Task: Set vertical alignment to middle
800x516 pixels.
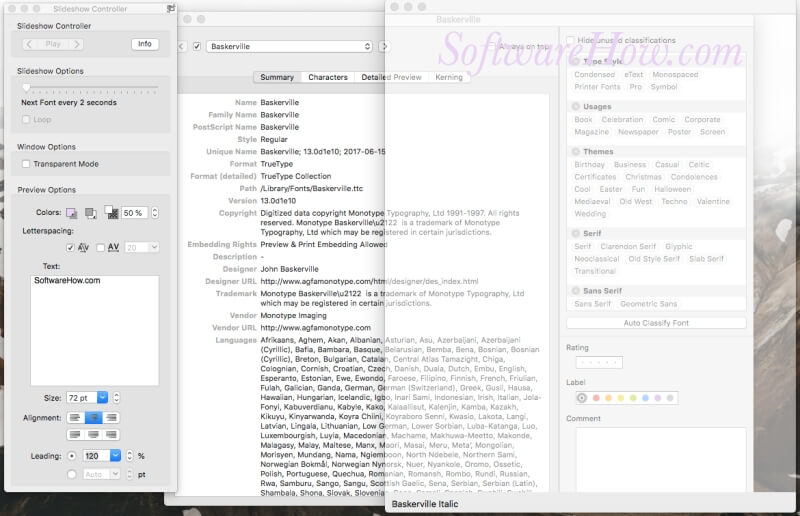Action: coord(93,435)
